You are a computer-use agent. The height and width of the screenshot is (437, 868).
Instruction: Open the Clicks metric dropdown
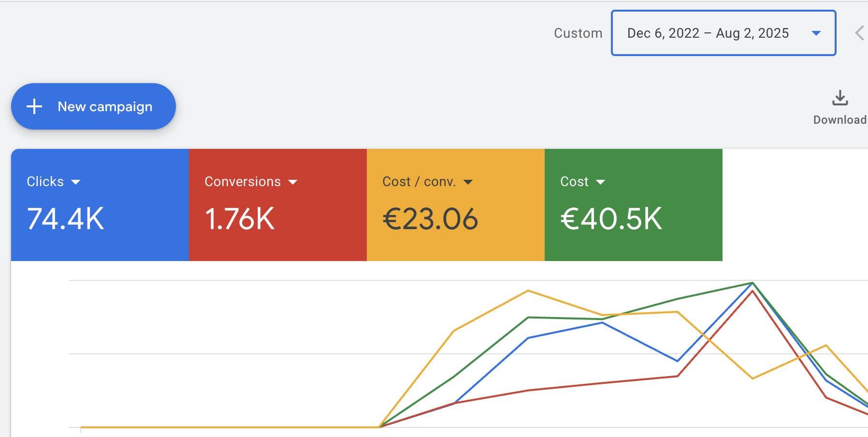[54, 182]
